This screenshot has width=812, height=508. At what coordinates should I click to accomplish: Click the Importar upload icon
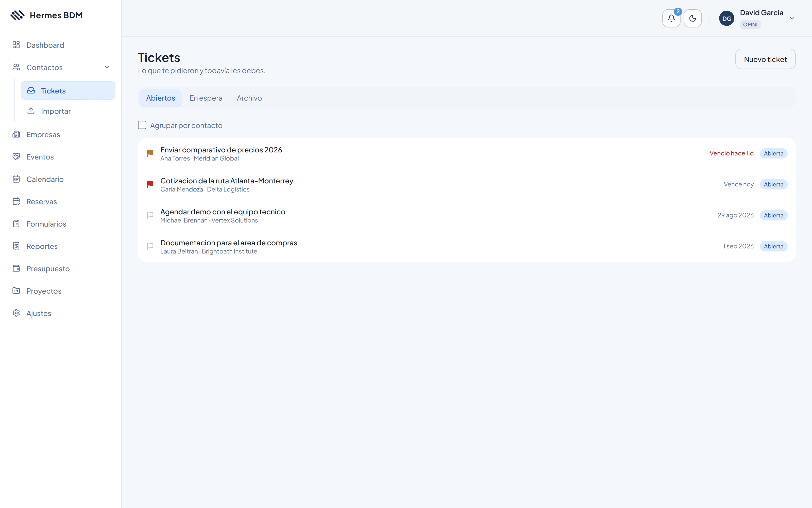pyautogui.click(x=31, y=111)
